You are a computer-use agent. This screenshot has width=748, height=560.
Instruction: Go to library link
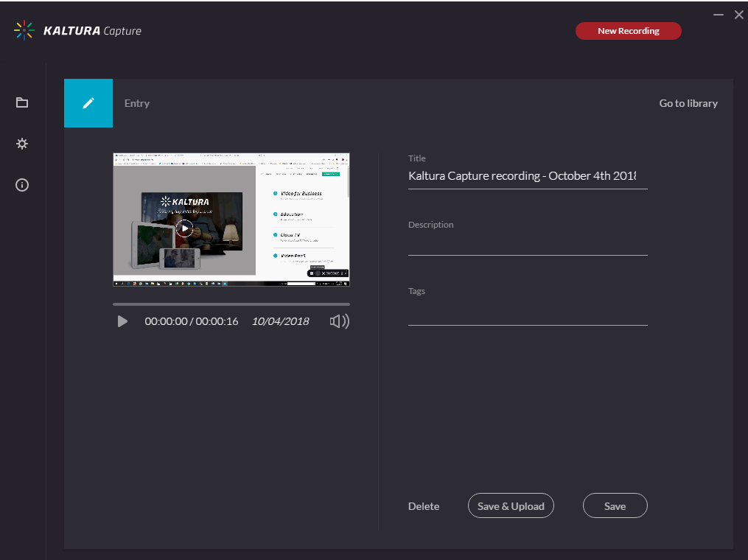tap(688, 103)
